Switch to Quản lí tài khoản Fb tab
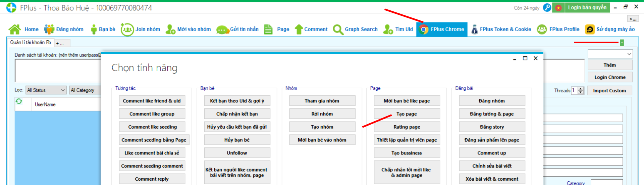644x185 pixels. tap(30, 42)
